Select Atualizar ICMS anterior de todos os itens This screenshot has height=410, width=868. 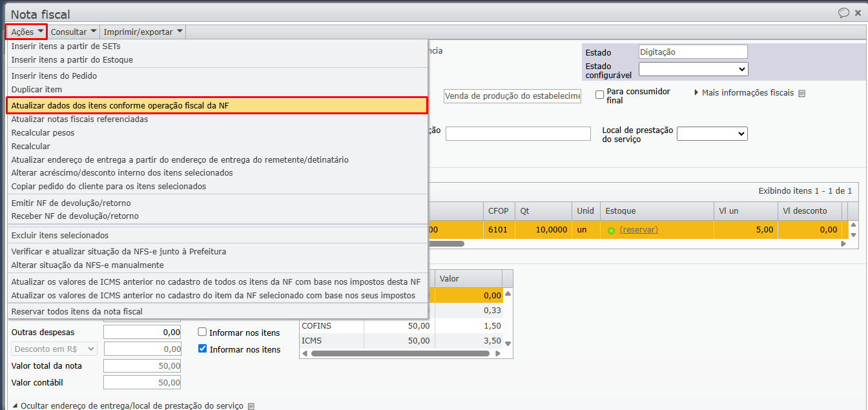[x=218, y=282]
